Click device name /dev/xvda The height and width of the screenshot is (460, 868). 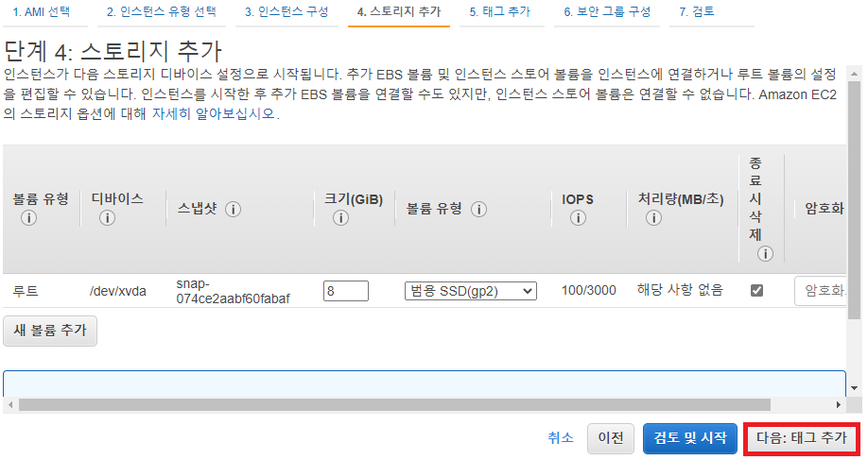click(x=118, y=291)
